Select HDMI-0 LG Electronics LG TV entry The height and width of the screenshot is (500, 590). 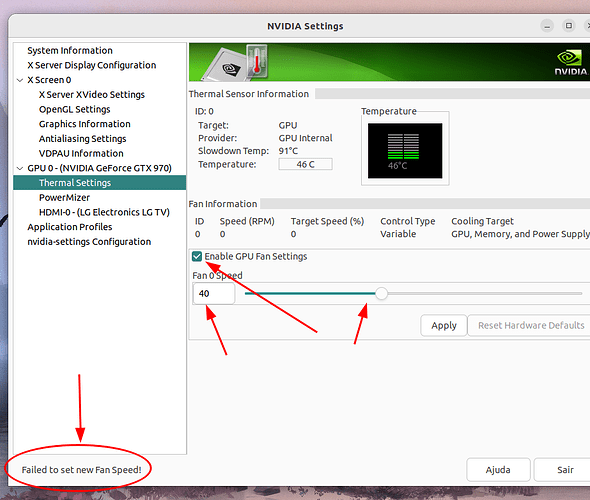[104, 212]
